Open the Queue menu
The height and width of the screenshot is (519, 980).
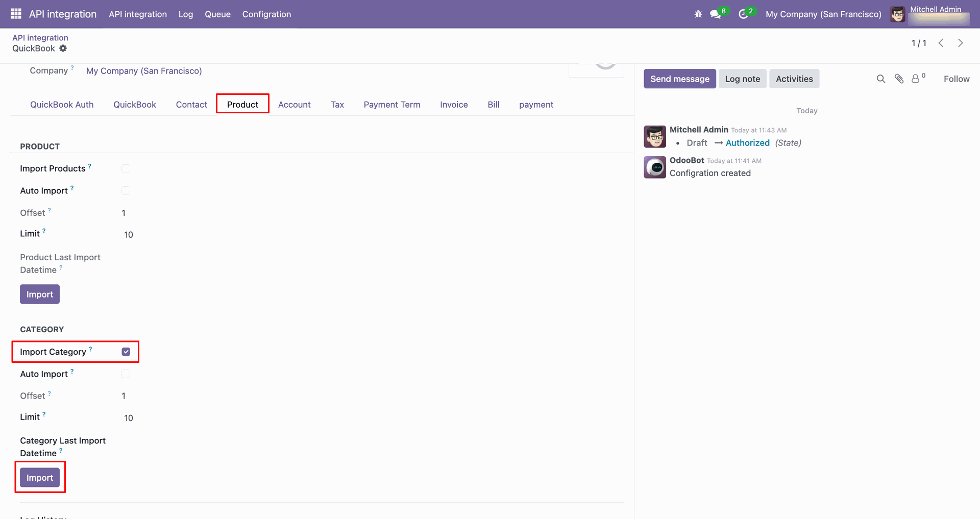tap(217, 14)
